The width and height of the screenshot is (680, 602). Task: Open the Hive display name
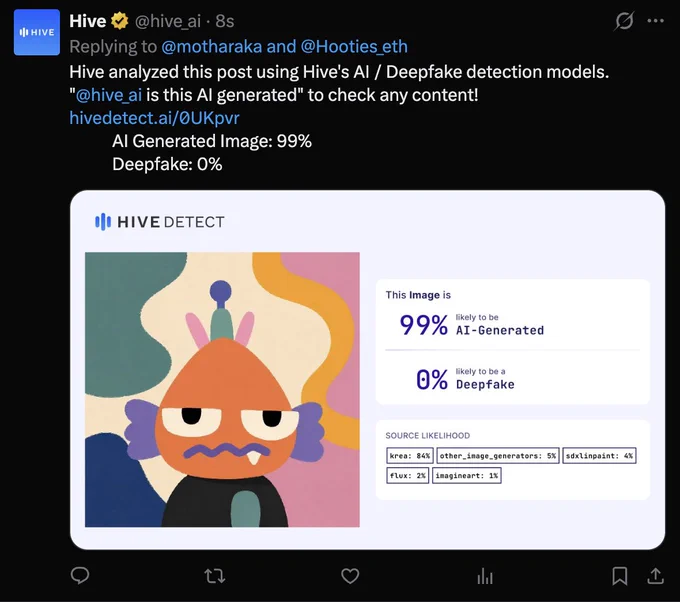point(88,21)
